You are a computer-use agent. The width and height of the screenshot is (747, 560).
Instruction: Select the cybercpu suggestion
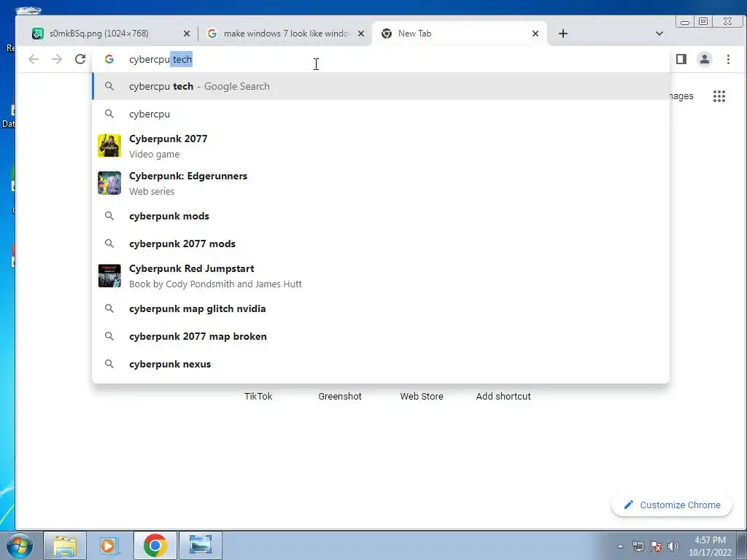[381, 114]
